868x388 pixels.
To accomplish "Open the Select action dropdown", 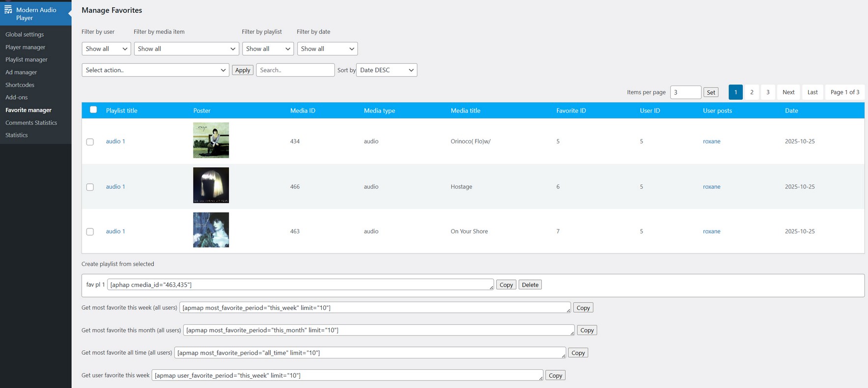I will 155,70.
